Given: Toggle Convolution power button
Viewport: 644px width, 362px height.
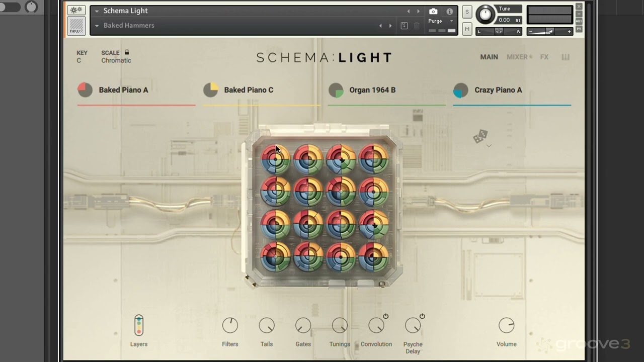Looking at the screenshot, I should (385, 316).
